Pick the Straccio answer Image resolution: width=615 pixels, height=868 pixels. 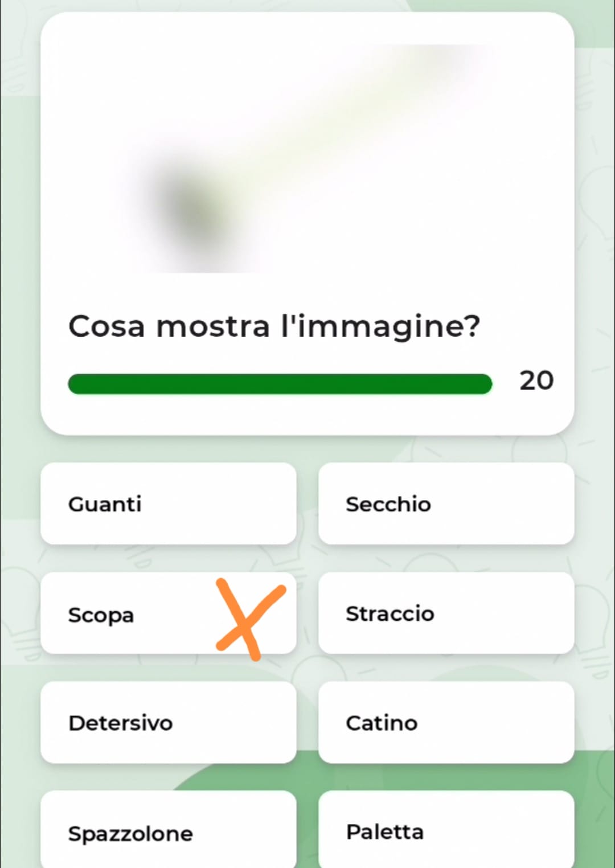pyautogui.click(x=446, y=613)
